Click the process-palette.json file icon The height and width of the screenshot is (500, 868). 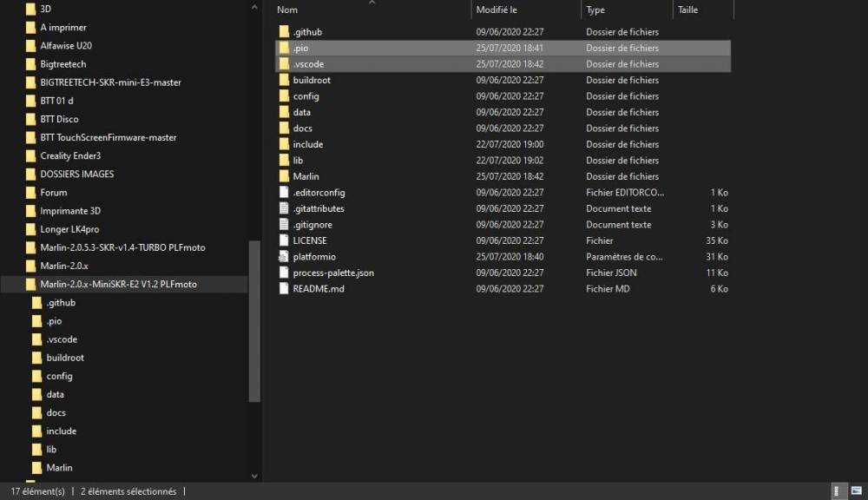[x=284, y=273]
